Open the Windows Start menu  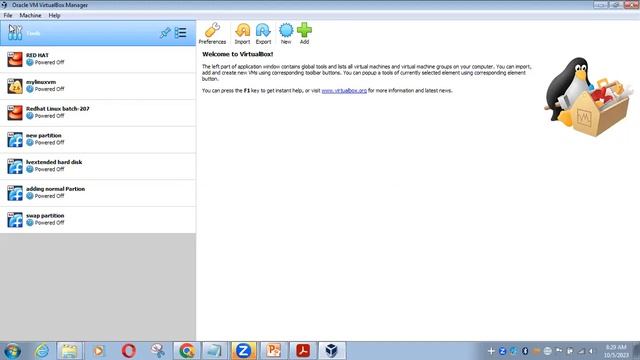[x=12, y=351]
